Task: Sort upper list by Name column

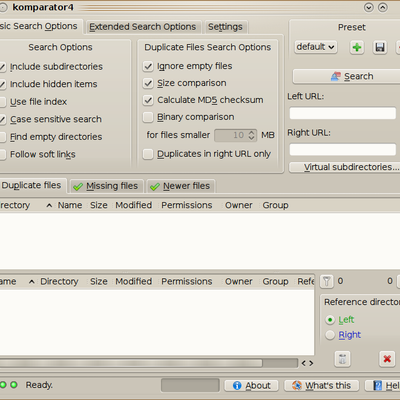Action: point(70,205)
